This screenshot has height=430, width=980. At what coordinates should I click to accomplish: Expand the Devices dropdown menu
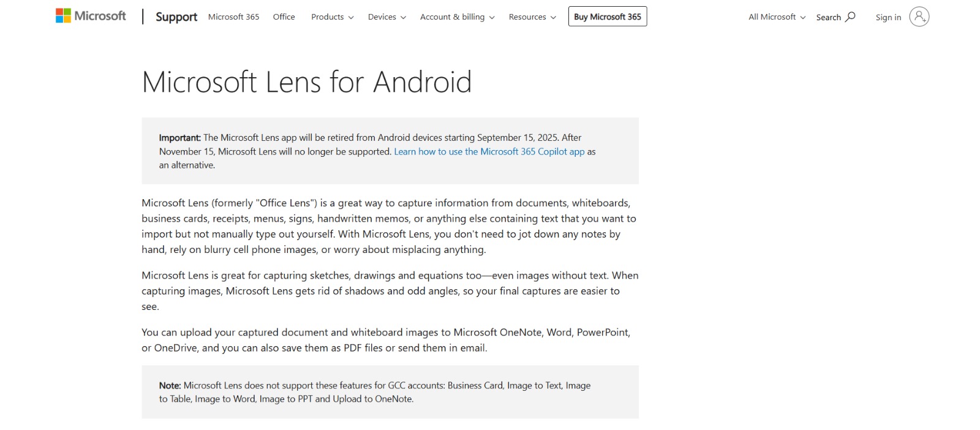click(386, 17)
